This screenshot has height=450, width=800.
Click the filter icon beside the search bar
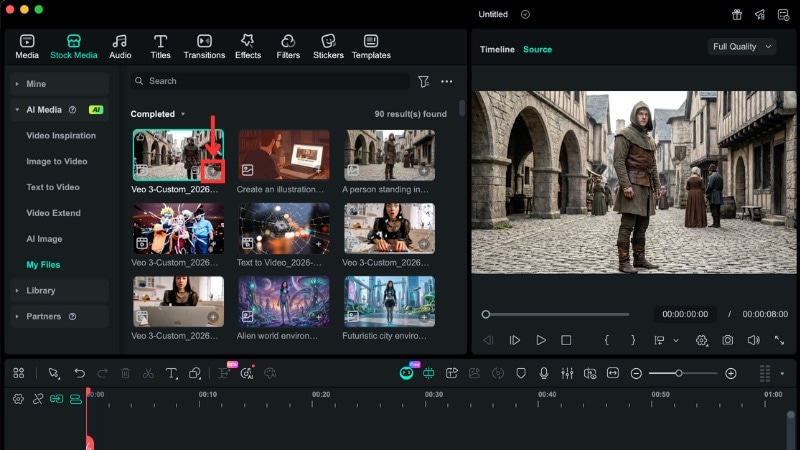click(x=424, y=81)
